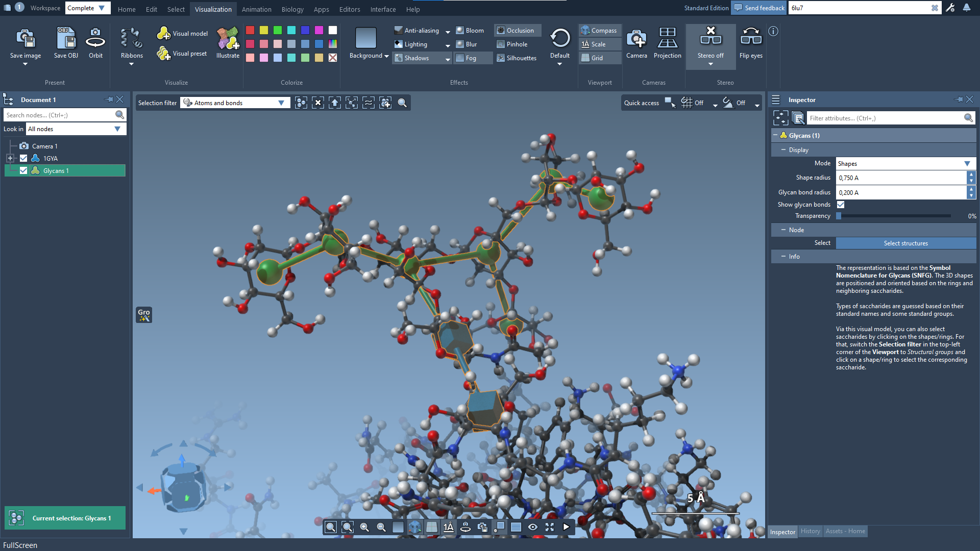The image size is (980, 551).
Task: Open the Selection filter dropdown
Action: tap(235, 103)
